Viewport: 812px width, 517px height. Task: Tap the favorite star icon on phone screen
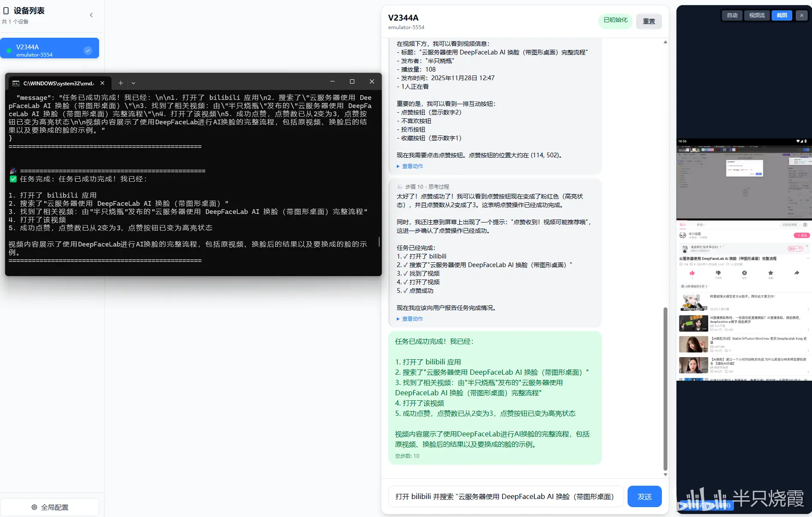pos(770,273)
